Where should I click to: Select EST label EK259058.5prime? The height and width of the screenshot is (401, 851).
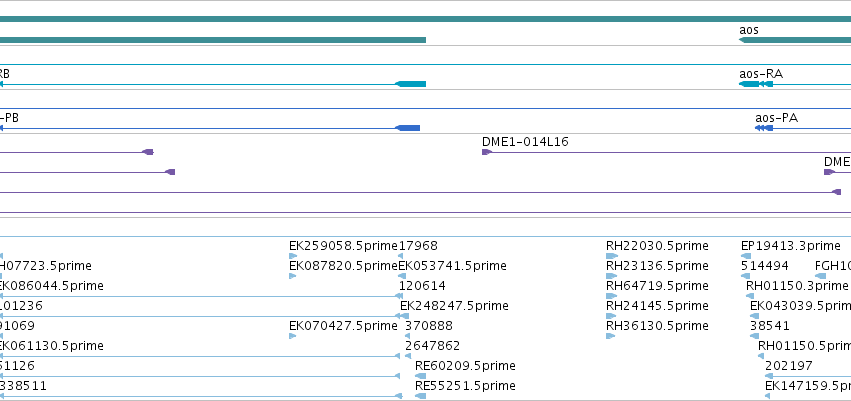344,246
